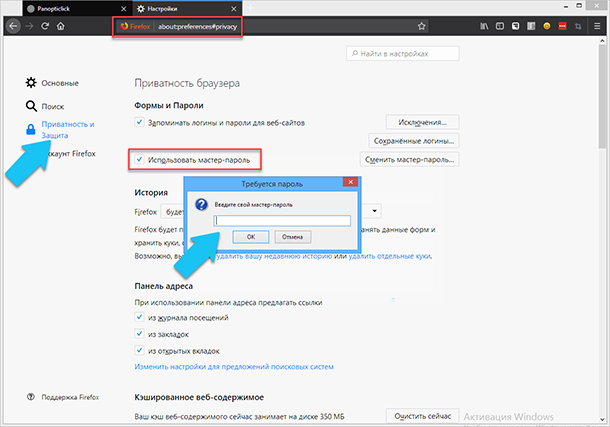Open Поиск settings category
Image resolution: width=610 pixels, height=427 pixels.
pos(45,106)
